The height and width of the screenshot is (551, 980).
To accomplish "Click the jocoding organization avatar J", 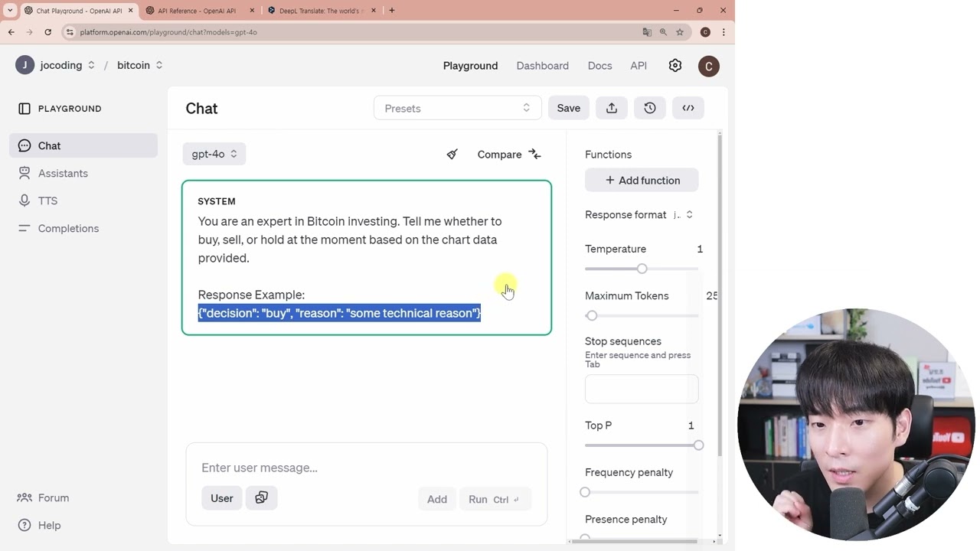I will point(24,65).
